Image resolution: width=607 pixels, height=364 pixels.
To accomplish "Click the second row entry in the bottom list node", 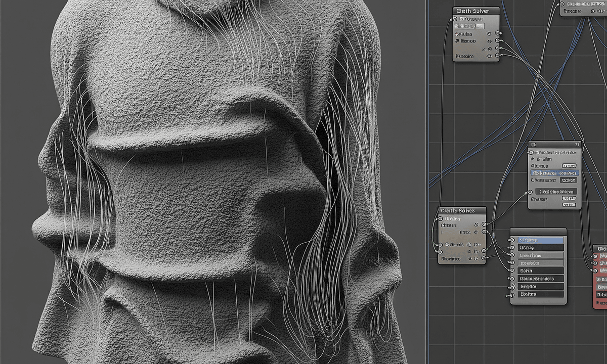I will coord(541,247).
